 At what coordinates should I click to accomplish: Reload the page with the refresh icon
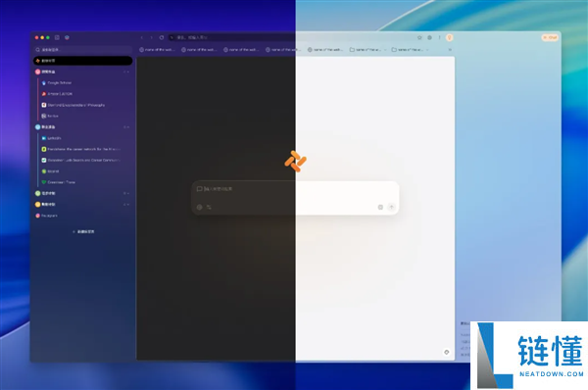pyautogui.click(x=162, y=37)
